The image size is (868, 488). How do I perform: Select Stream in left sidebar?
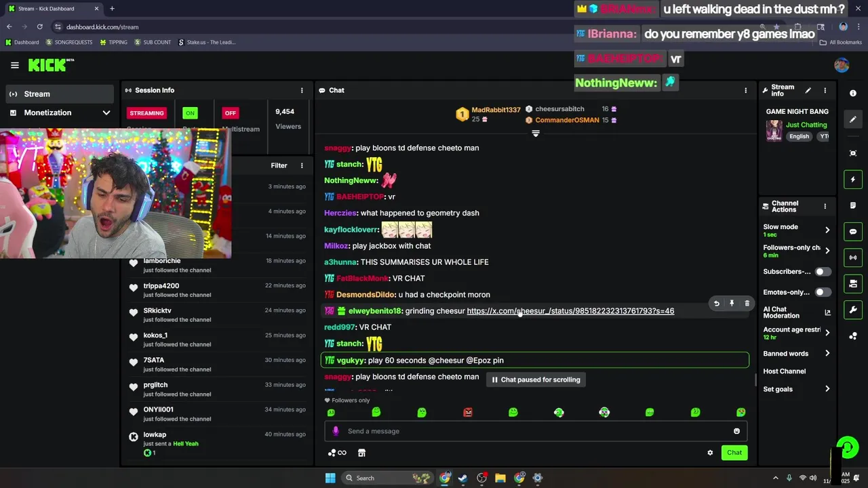point(60,94)
